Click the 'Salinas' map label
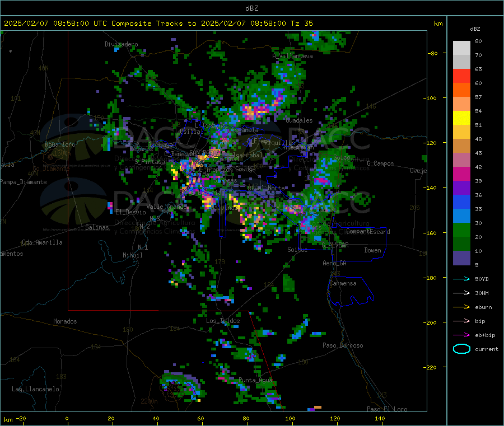This screenshot has width=504, height=426. [97, 227]
